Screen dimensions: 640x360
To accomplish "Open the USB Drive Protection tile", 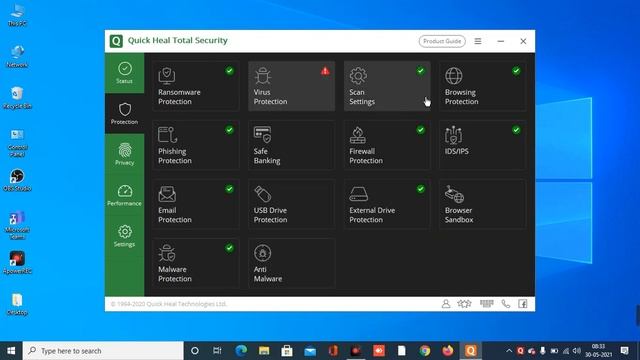I will pyautogui.click(x=291, y=204).
